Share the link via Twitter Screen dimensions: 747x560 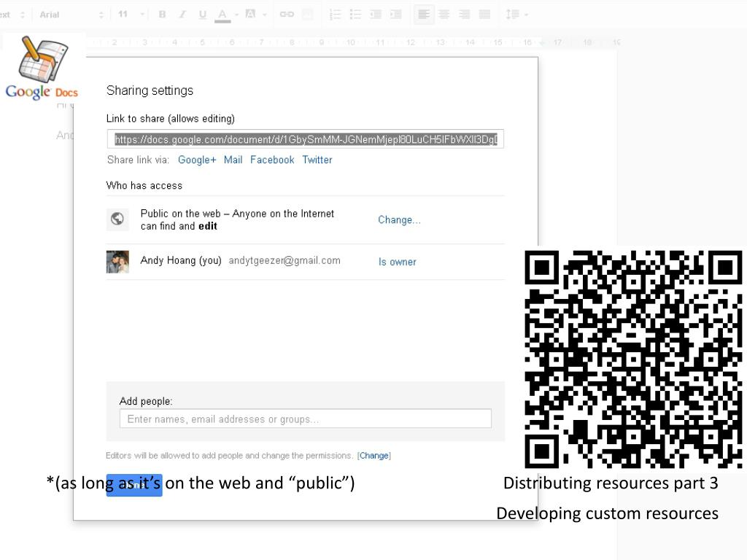coord(317,160)
